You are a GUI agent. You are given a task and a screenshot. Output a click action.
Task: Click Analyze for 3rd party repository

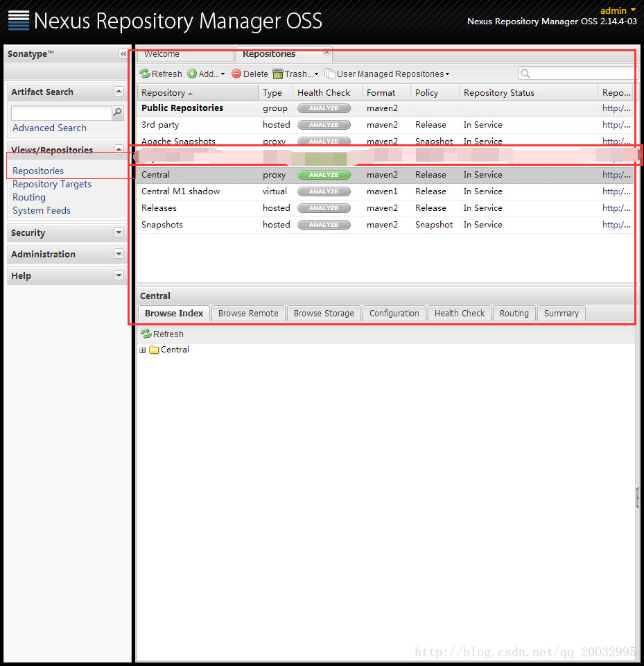[x=324, y=125]
